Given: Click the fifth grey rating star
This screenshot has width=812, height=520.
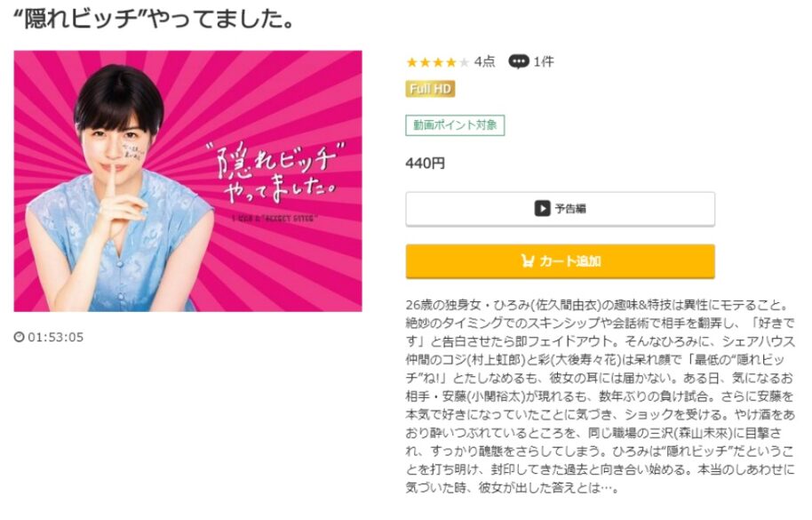Looking at the screenshot, I should 464,62.
